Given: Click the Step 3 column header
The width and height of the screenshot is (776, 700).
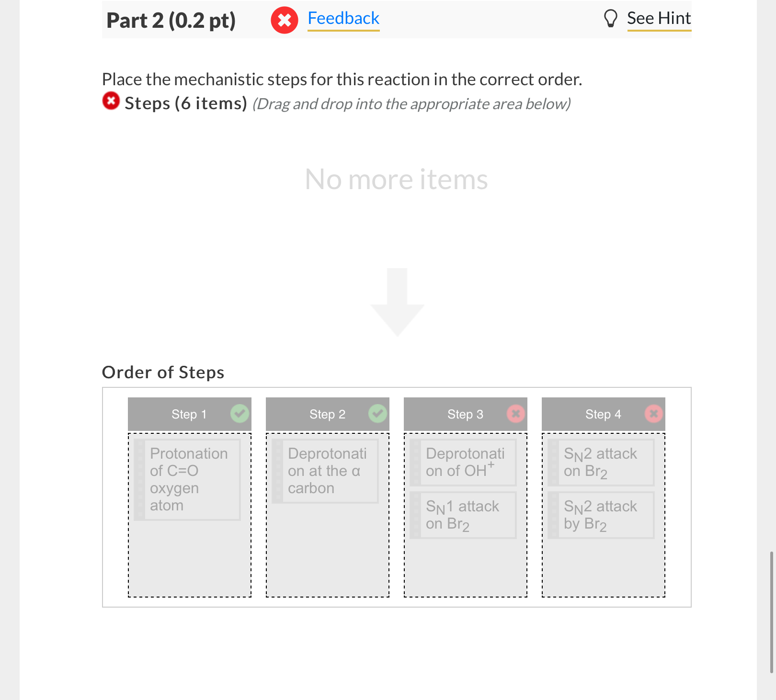Looking at the screenshot, I should (466, 414).
